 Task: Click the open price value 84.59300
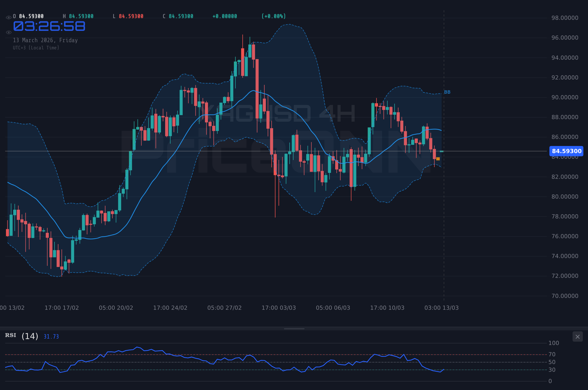31,16
